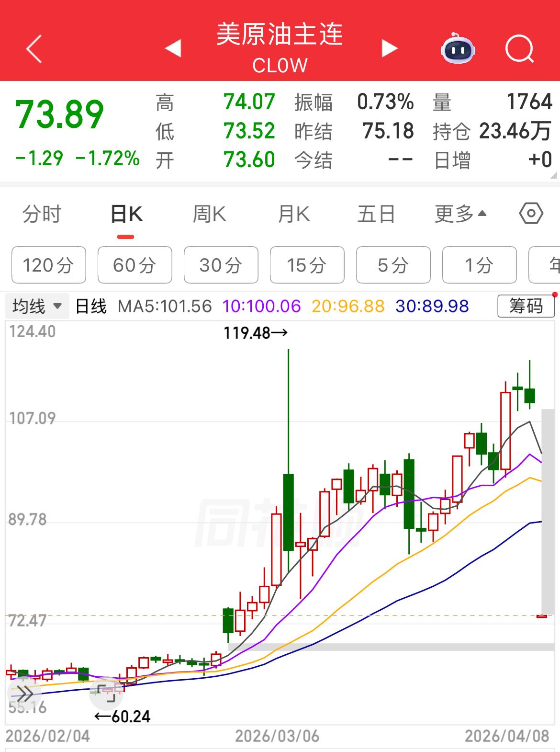The height and width of the screenshot is (752, 560).
Task: Choose the 15分 period button
Action: pos(307,265)
